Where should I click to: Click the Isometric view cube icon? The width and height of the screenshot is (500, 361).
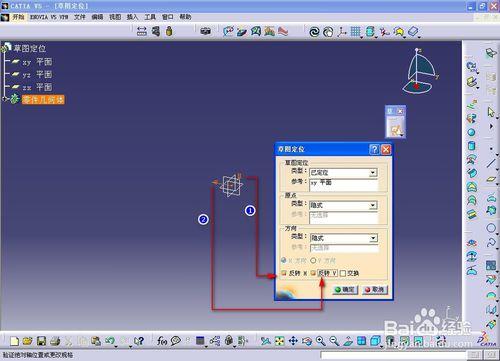(x=375, y=341)
